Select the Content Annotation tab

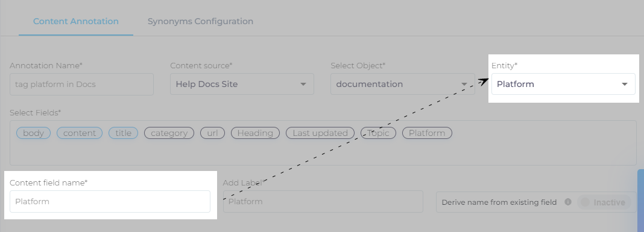tap(76, 21)
